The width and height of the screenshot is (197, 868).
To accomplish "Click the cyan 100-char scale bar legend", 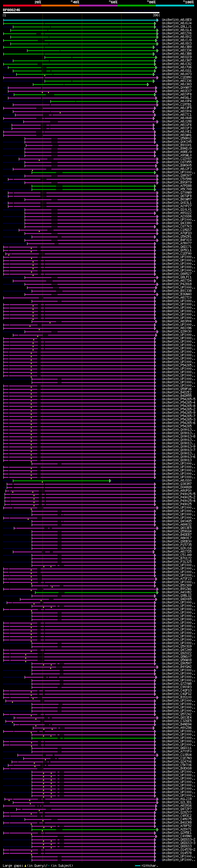I will pos(138,866).
